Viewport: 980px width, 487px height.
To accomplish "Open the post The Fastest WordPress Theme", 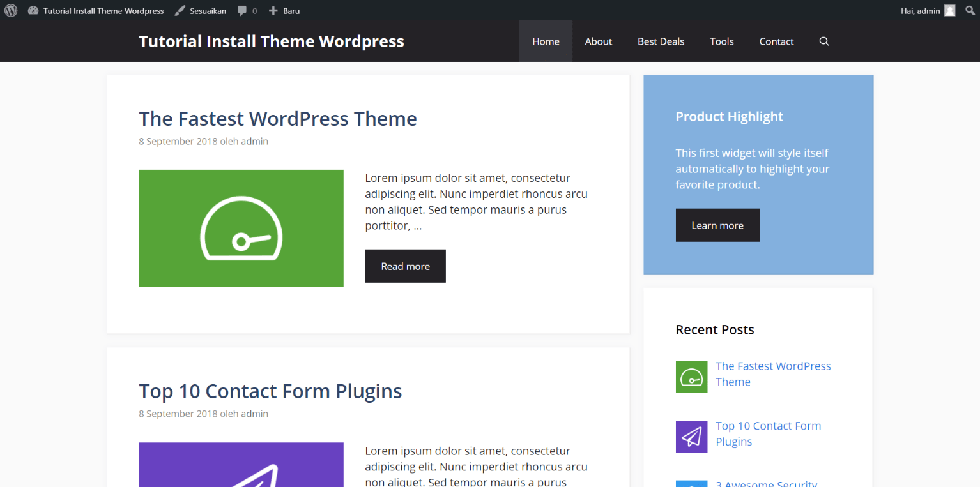I will tap(278, 118).
